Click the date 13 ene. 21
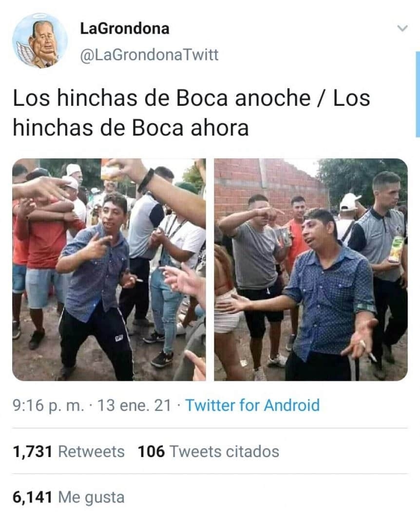This screenshot has width=420, height=519. click(x=134, y=405)
